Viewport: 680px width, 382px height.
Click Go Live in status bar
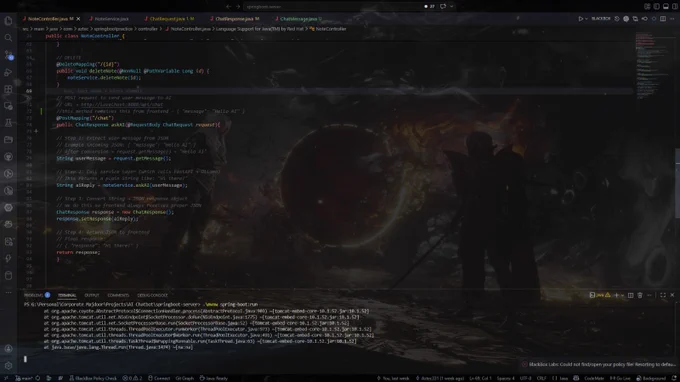(620, 379)
